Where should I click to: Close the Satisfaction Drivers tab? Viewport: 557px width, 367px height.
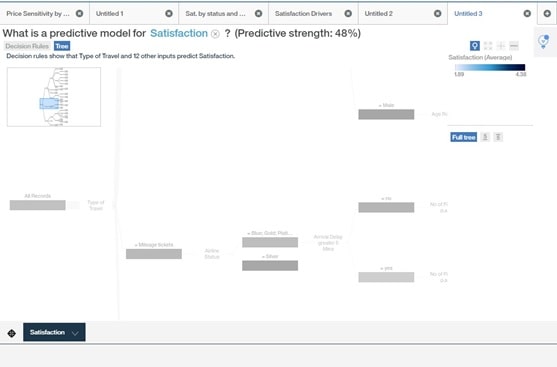(348, 14)
